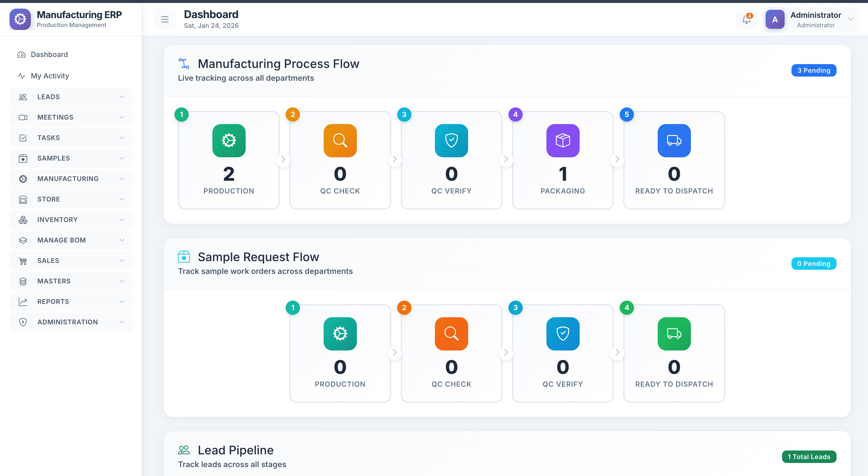Viewport: 868px width, 476px height.
Task: Click the purple Packaging box icon
Action: tap(563, 141)
